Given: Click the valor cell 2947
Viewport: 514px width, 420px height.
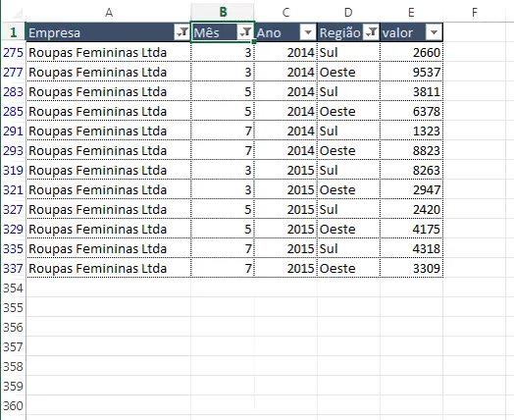Looking at the screenshot, I should pyautogui.click(x=411, y=189).
